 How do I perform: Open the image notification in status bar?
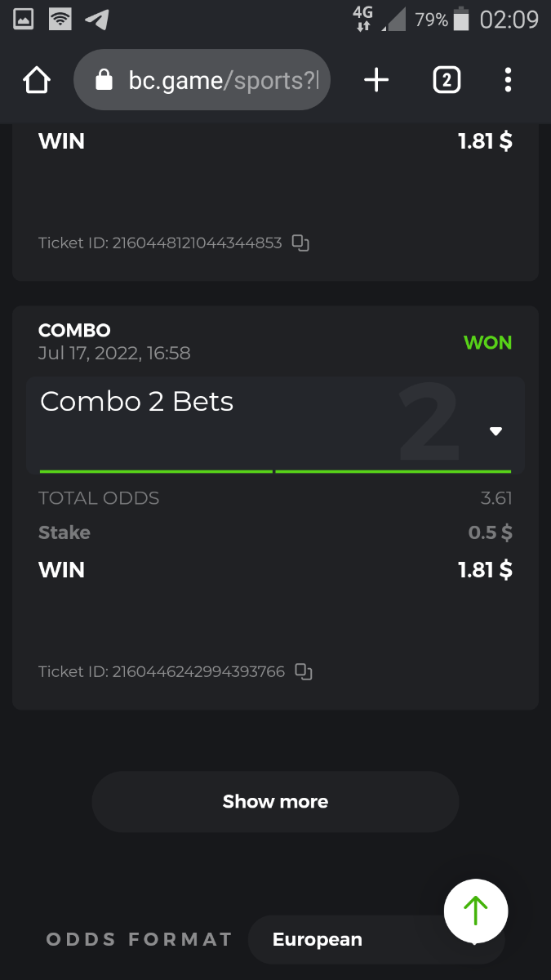(24, 19)
